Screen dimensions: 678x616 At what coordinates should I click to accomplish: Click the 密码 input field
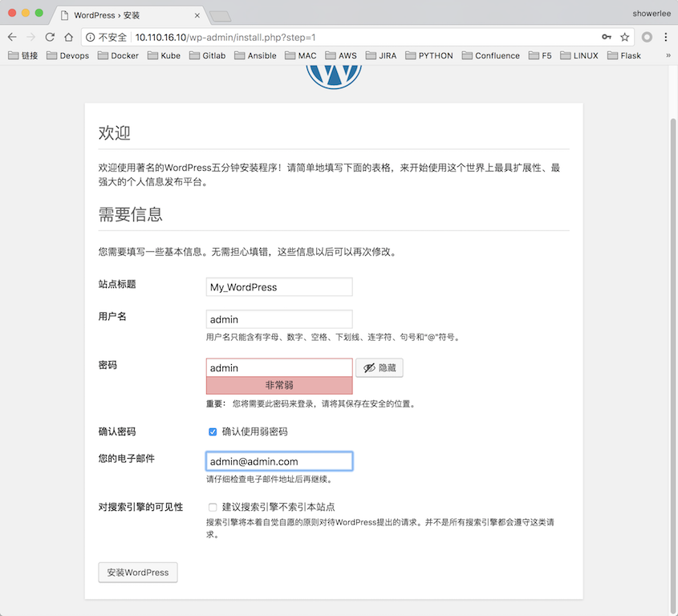(279, 368)
